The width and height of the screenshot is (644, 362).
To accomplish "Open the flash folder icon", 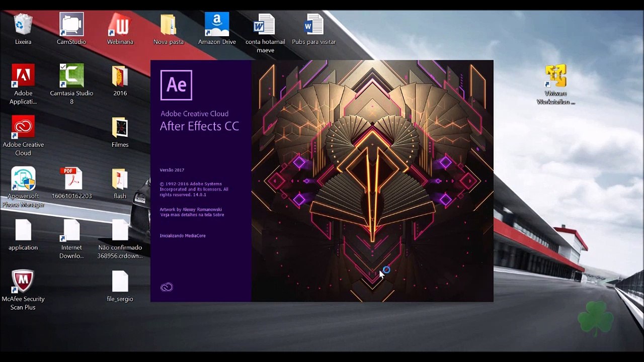I will (120, 184).
